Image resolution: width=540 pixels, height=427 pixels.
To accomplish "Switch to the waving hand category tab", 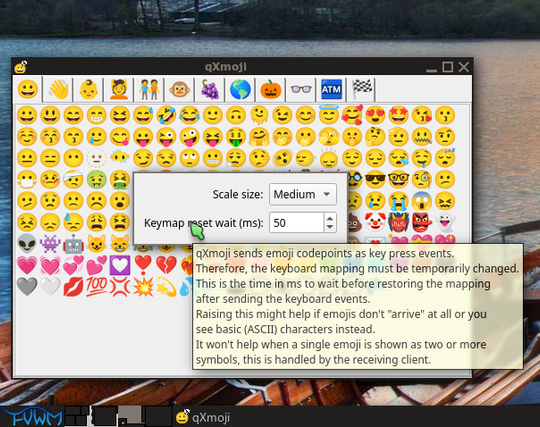I will (x=58, y=90).
